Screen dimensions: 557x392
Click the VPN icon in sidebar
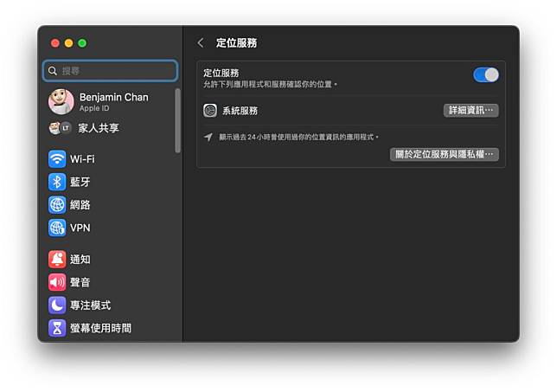[x=57, y=228]
